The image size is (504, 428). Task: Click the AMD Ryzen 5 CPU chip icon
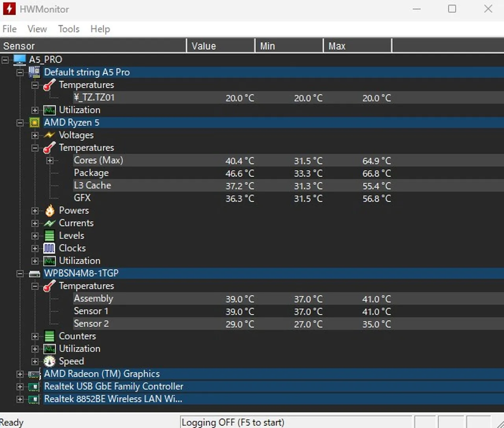(35, 123)
